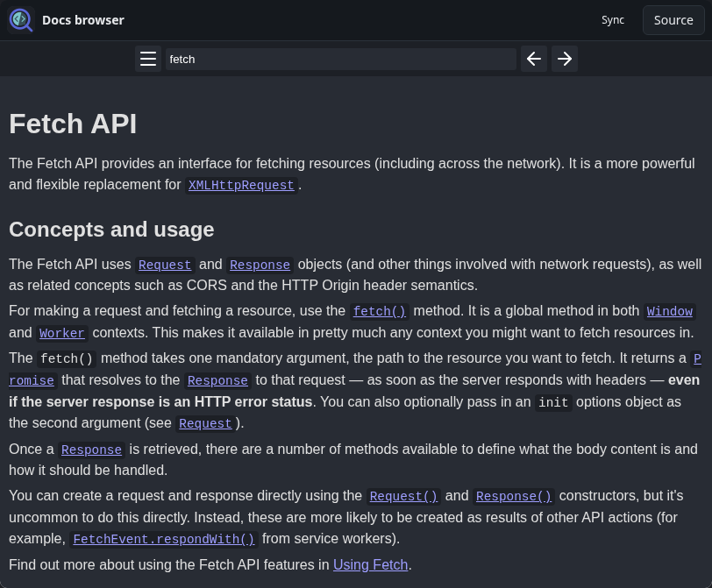Image resolution: width=712 pixels, height=588 pixels.
Task: Follow the Request link after 'Fetch API uses'
Action: click(164, 265)
